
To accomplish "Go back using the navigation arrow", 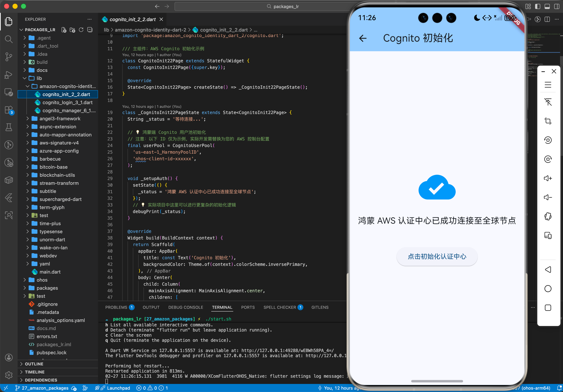I will (x=157, y=6).
